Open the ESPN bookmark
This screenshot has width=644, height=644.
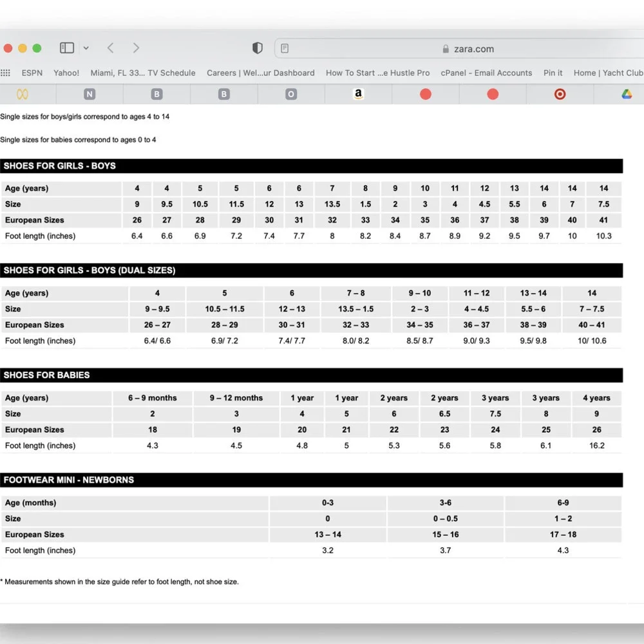click(32, 73)
